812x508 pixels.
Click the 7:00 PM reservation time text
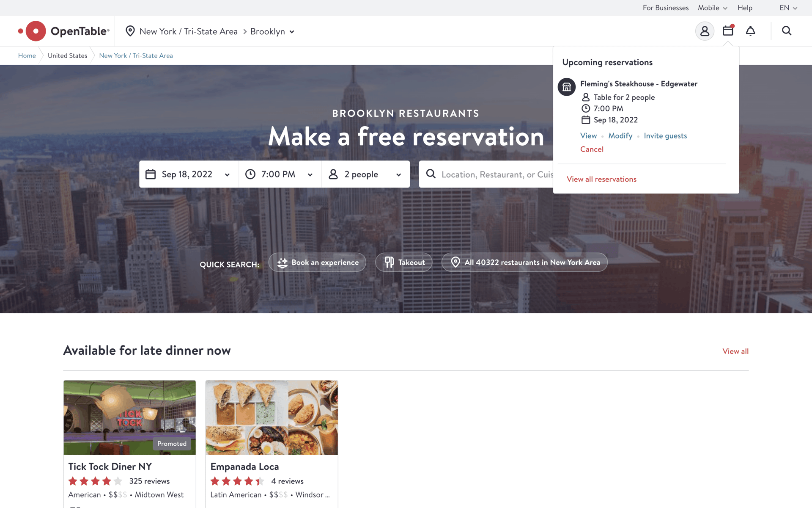(x=608, y=108)
